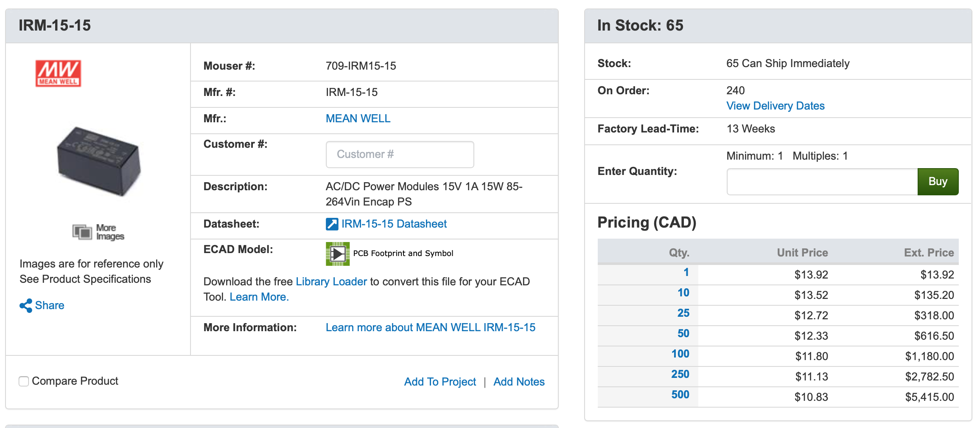The height and width of the screenshot is (428, 980).
Task: Click unit price $10.83
Action: tap(811, 397)
